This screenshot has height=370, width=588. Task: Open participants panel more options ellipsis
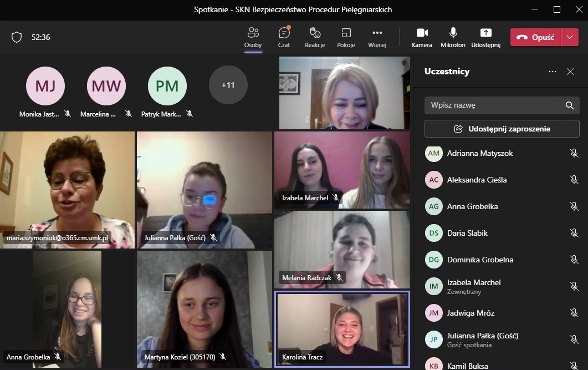coord(552,72)
